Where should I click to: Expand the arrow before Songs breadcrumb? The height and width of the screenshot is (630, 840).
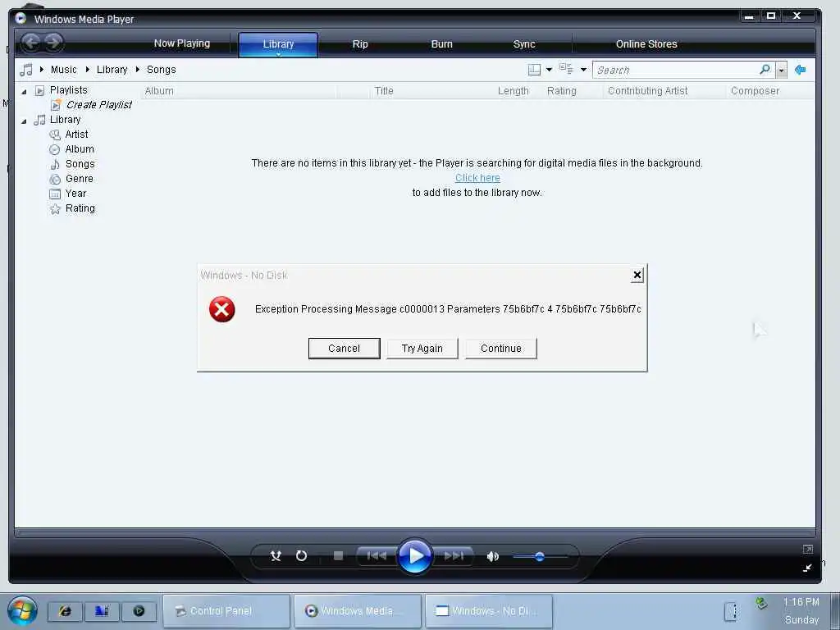point(138,70)
